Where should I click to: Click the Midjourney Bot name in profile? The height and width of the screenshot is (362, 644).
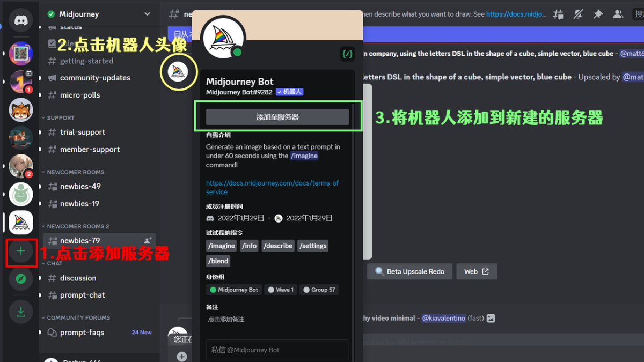(240, 82)
